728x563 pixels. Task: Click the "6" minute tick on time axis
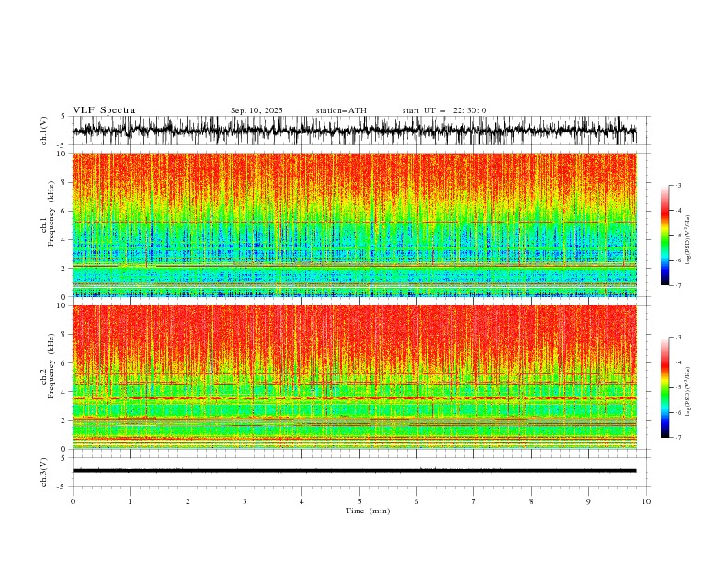click(416, 501)
